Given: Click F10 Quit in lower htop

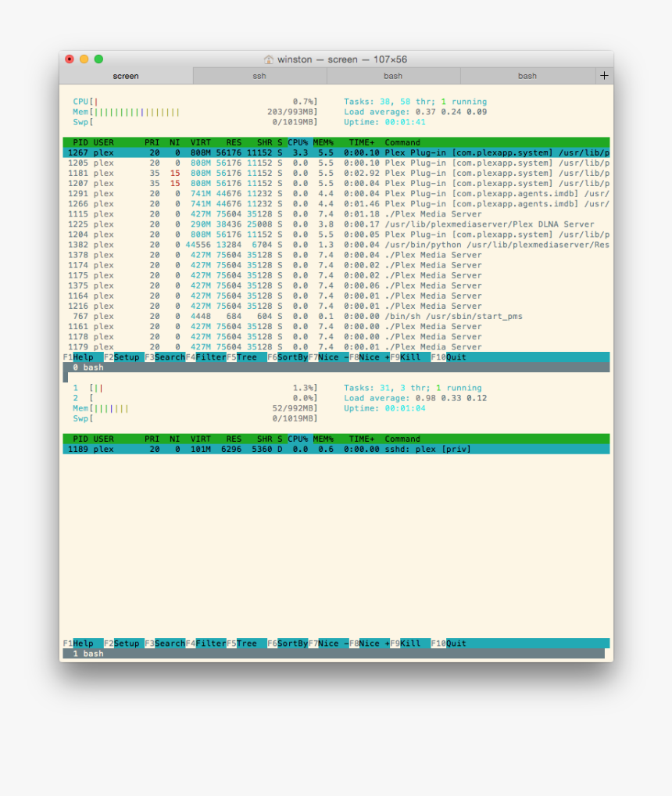Looking at the screenshot, I should [x=449, y=644].
